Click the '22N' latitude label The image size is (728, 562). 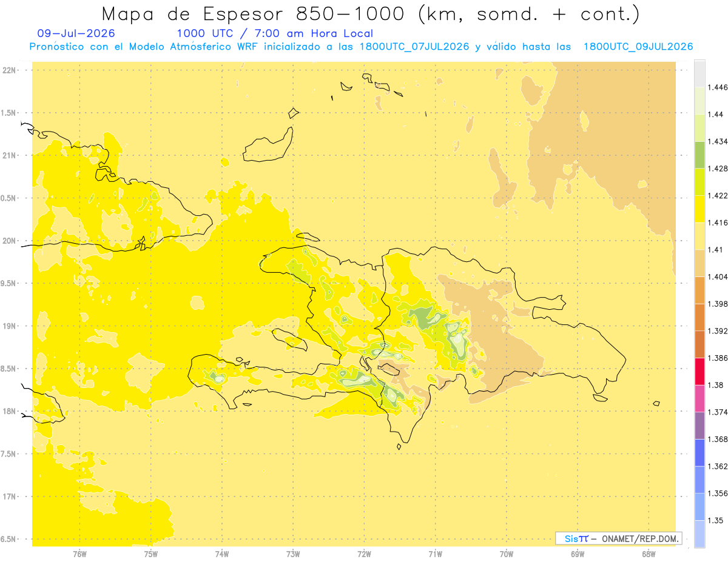[8, 70]
